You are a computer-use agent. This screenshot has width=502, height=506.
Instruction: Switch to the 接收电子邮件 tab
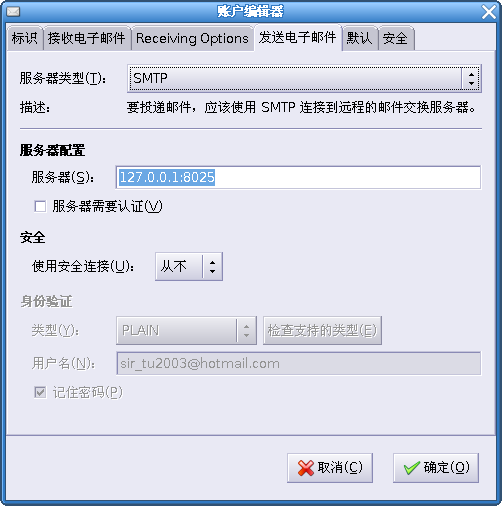(87, 38)
